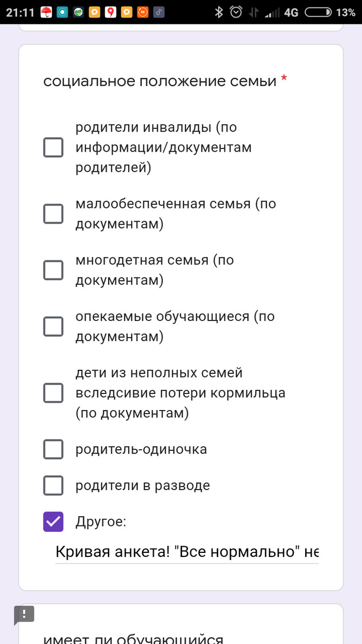Tap the Google Maps pin notification icon

click(x=110, y=12)
